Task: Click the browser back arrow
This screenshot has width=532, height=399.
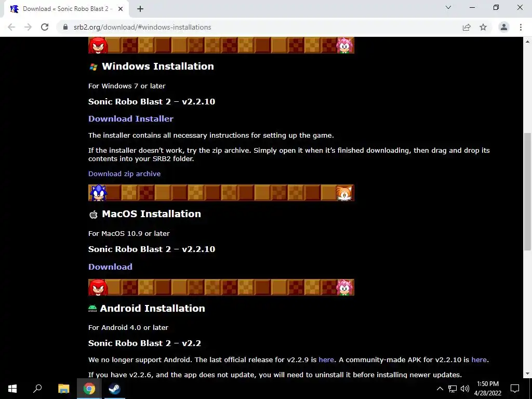Action: point(11,27)
